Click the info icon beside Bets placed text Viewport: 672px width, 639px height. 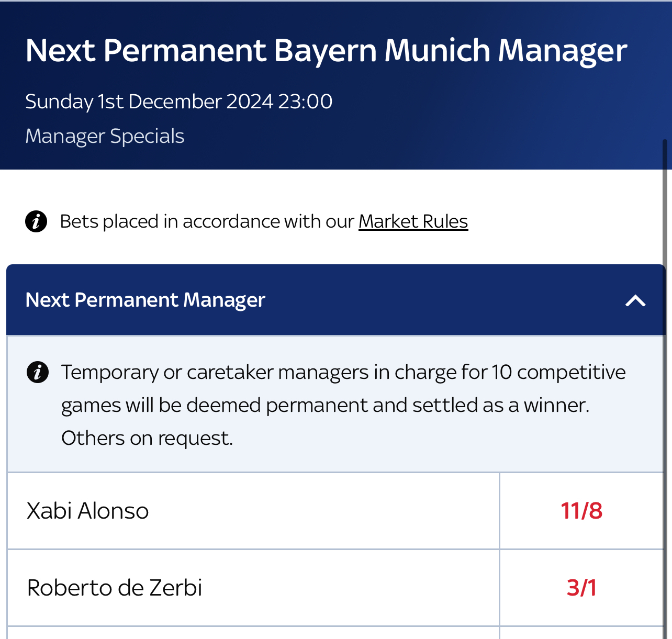(x=36, y=221)
